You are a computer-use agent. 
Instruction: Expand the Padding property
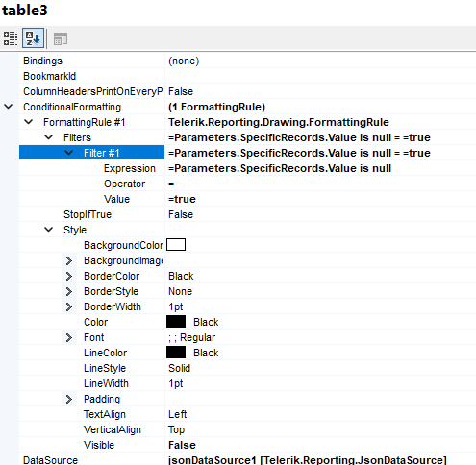click(x=69, y=399)
